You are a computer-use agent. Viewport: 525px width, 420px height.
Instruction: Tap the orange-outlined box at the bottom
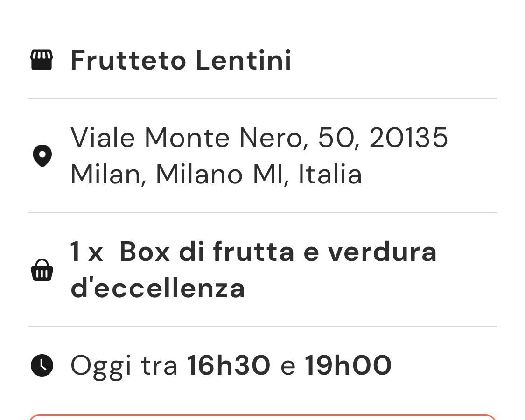pyautogui.click(x=262, y=417)
